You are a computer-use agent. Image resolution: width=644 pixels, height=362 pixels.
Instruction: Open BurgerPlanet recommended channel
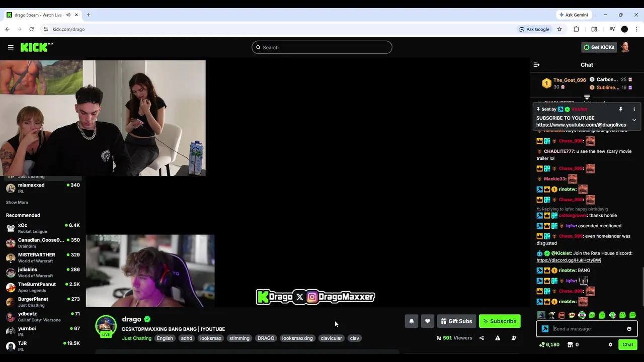point(43,302)
